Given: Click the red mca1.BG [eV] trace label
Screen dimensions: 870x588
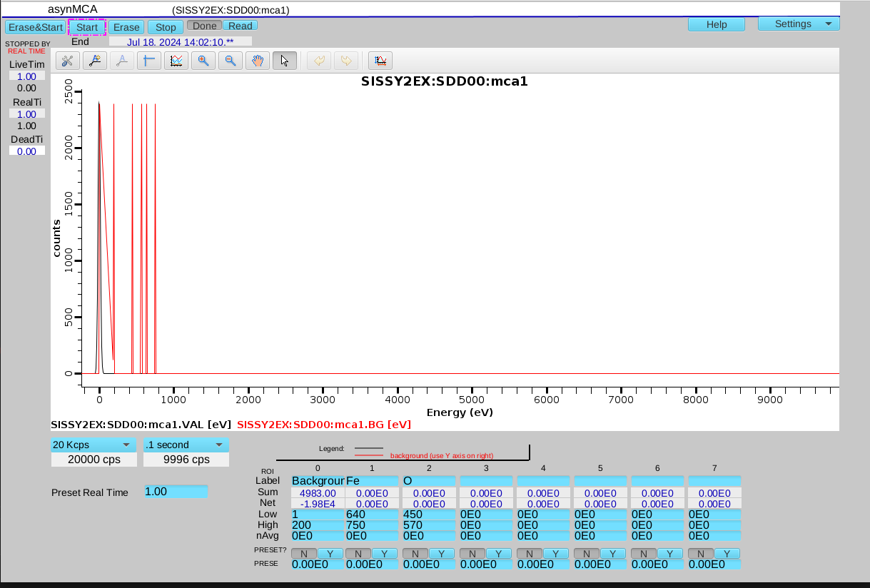Looking at the screenshot, I should pos(324,425).
